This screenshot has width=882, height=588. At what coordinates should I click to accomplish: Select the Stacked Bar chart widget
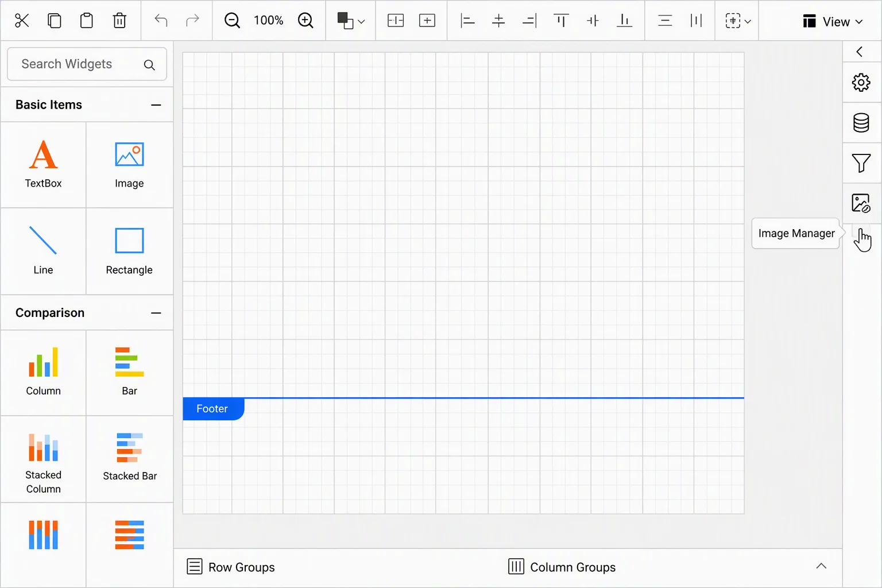(129, 459)
